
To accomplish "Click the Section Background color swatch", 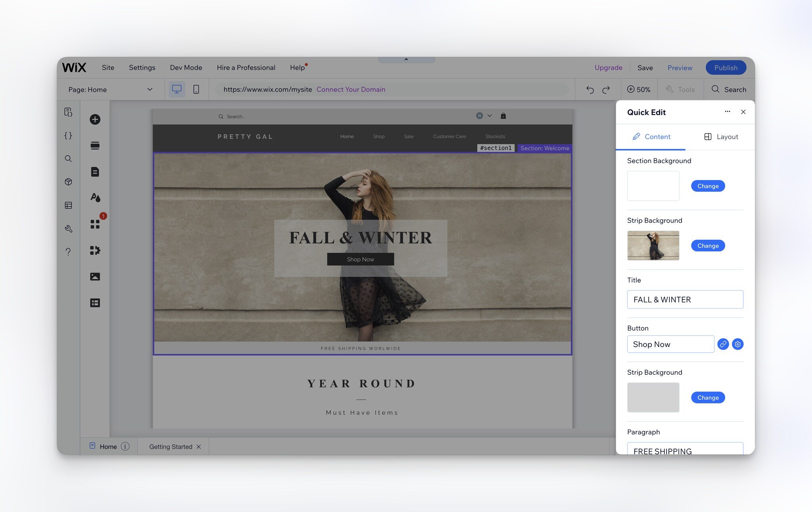I will (653, 185).
